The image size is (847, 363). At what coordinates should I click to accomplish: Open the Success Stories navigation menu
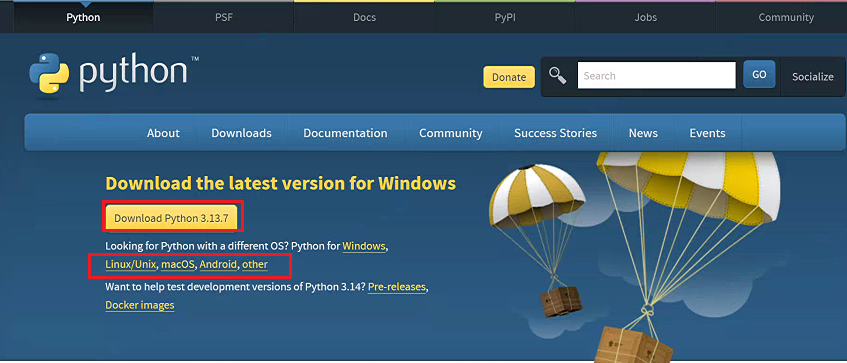tap(555, 133)
